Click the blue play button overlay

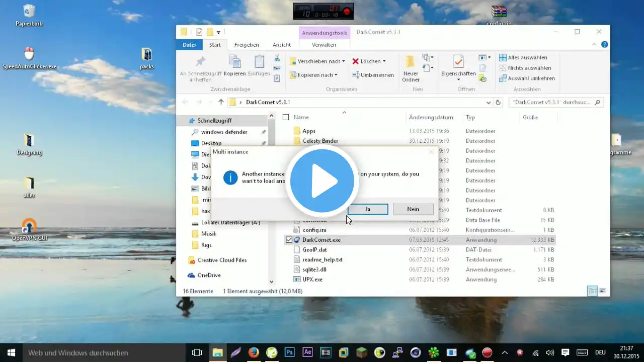tap(322, 182)
